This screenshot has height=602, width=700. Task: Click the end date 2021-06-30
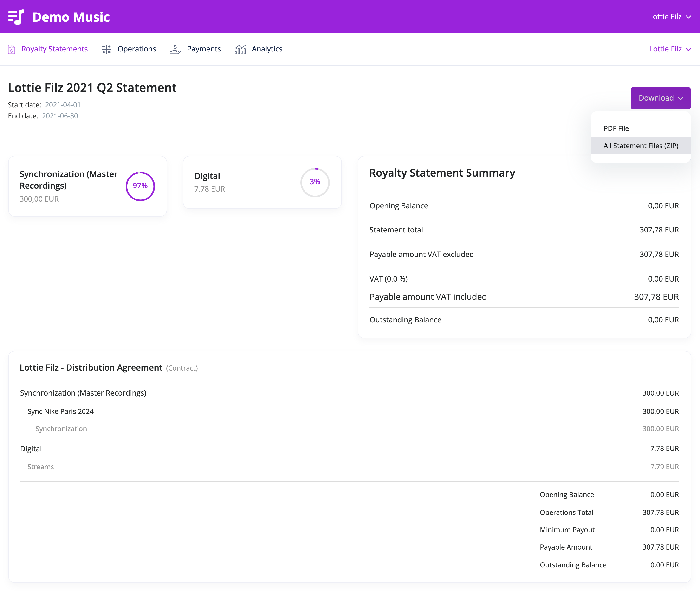point(60,116)
